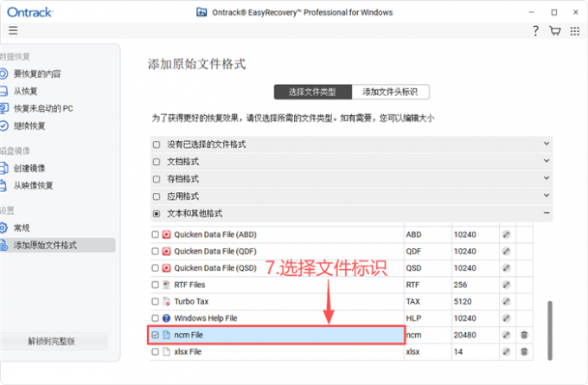The image size is (588, 385).
Task: Click the edit pencil for Quicken Data File (QDF)
Action: coord(506,252)
